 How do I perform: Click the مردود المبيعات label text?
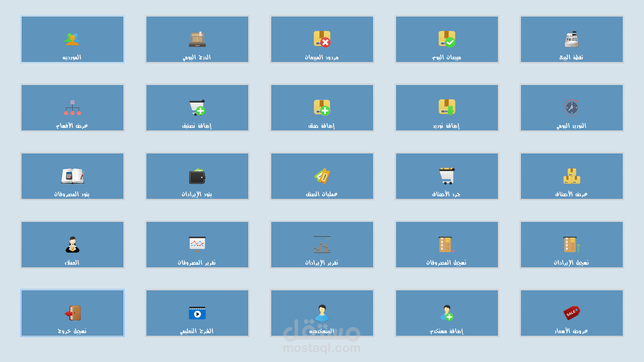pyautogui.click(x=321, y=57)
